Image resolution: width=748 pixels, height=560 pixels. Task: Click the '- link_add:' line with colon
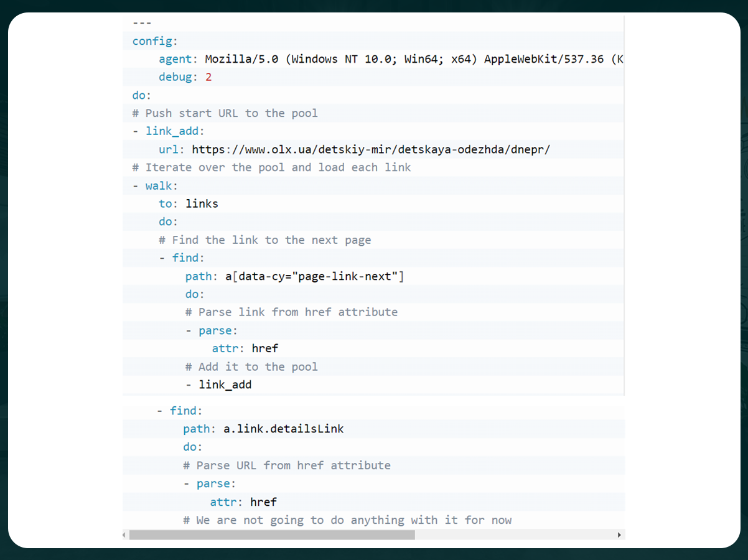coord(168,131)
